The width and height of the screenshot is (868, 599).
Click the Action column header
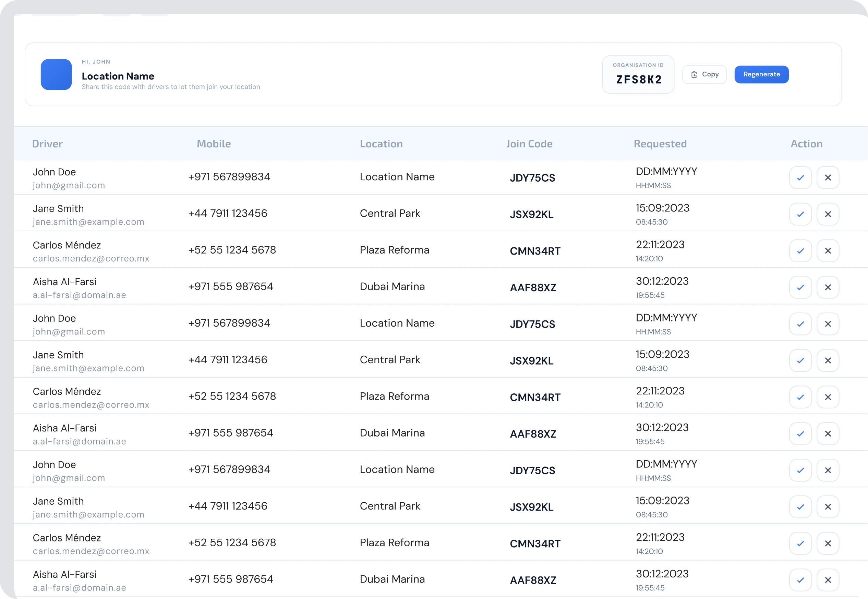coord(806,144)
